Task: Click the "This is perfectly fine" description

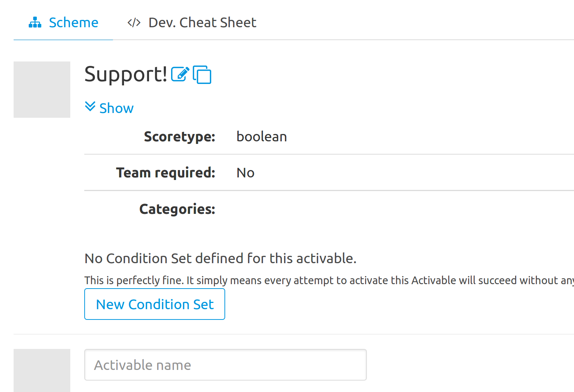Action: (329, 280)
